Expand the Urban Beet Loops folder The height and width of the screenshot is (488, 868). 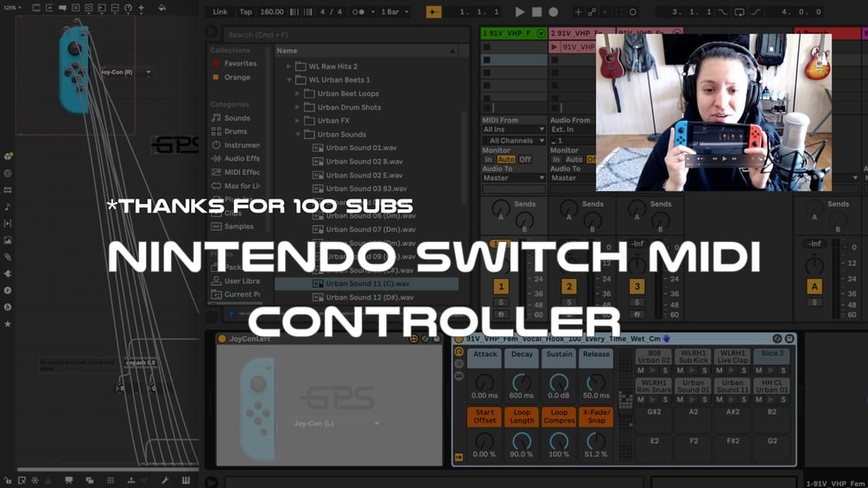click(297, 93)
